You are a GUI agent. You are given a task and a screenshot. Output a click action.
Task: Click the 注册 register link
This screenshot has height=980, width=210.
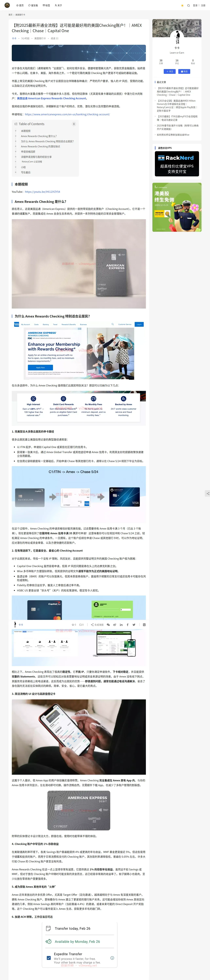click(203, 5)
